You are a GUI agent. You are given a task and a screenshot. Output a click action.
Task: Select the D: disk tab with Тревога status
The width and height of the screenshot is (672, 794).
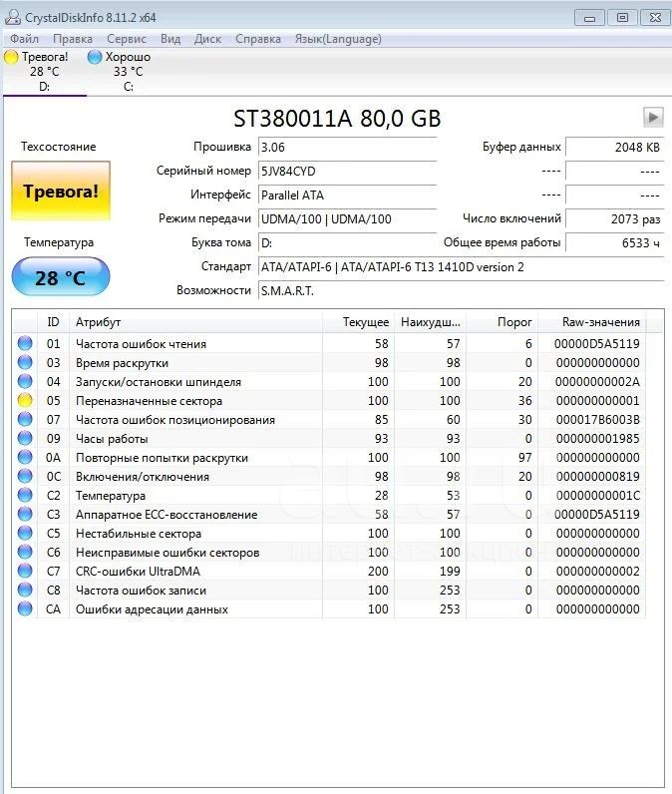coord(45,72)
